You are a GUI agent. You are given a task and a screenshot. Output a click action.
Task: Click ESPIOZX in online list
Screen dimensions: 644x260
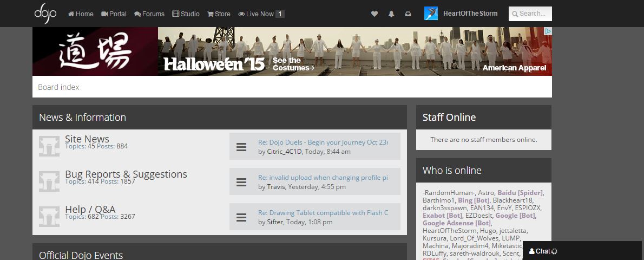point(529,208)
